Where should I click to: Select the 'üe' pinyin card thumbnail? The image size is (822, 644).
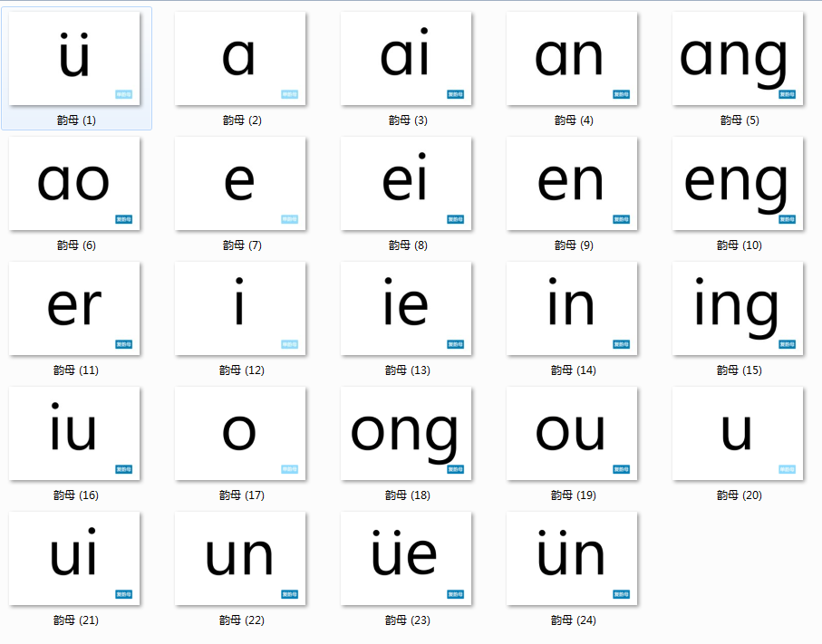tap(406, 558)
